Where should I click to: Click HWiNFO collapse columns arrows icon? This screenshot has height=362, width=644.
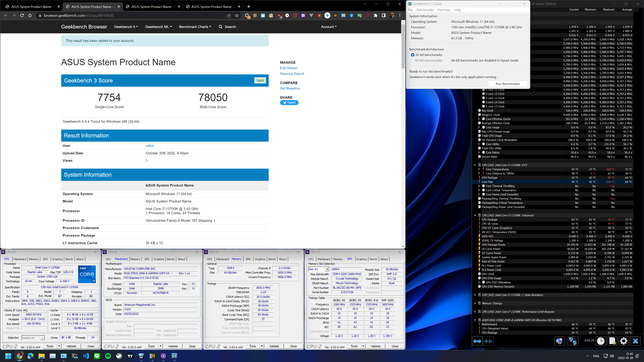(x=488, y=341)
